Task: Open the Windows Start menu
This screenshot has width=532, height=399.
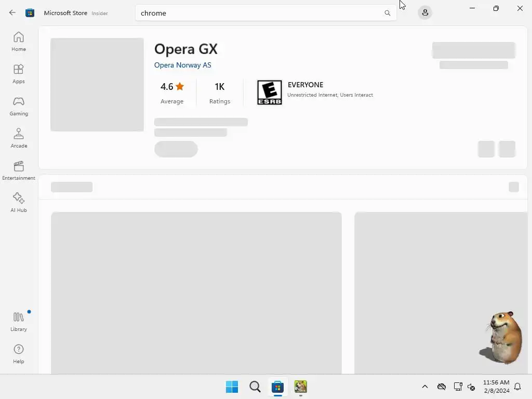Action: tap(232, 387)
